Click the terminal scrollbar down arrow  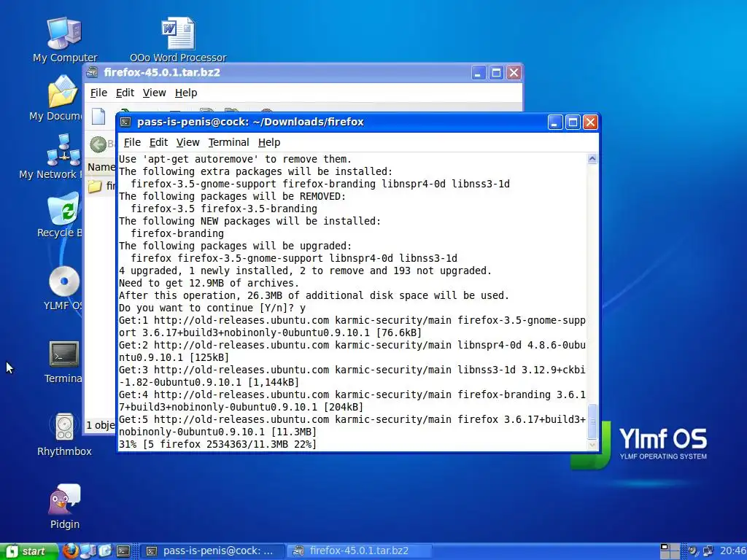click(592, 446)
